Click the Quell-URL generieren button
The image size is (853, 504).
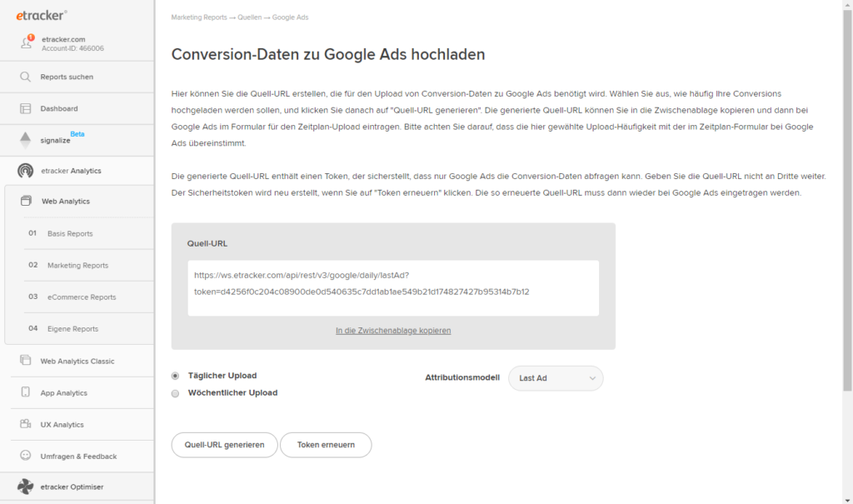tap(224, 445)
